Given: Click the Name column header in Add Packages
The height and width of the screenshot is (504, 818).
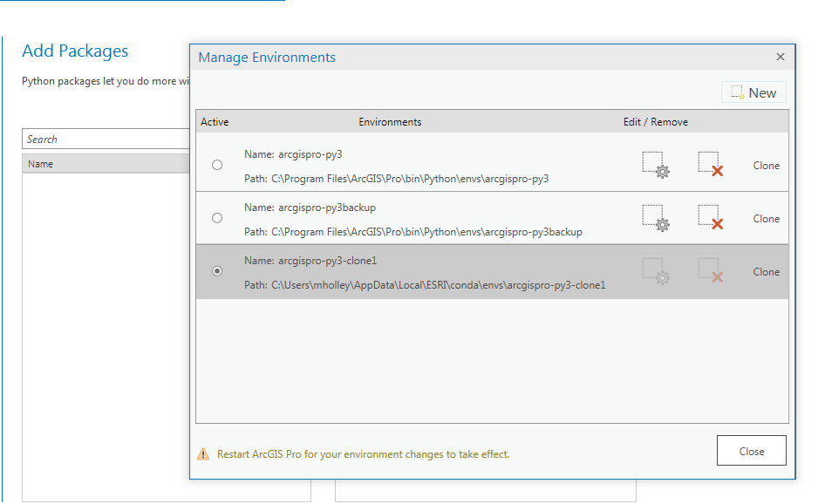Looking at the screenshot, I should click(x=106, y=164).
